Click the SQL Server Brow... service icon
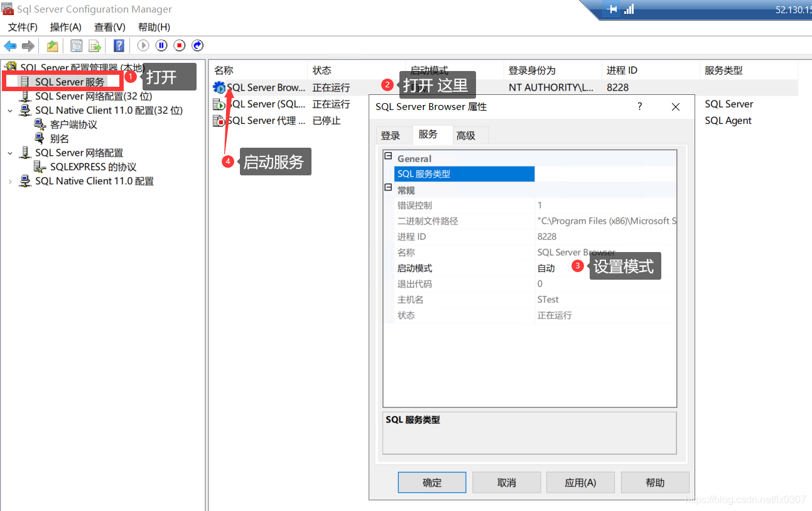 pyautogui.click(x=219, y=87)
